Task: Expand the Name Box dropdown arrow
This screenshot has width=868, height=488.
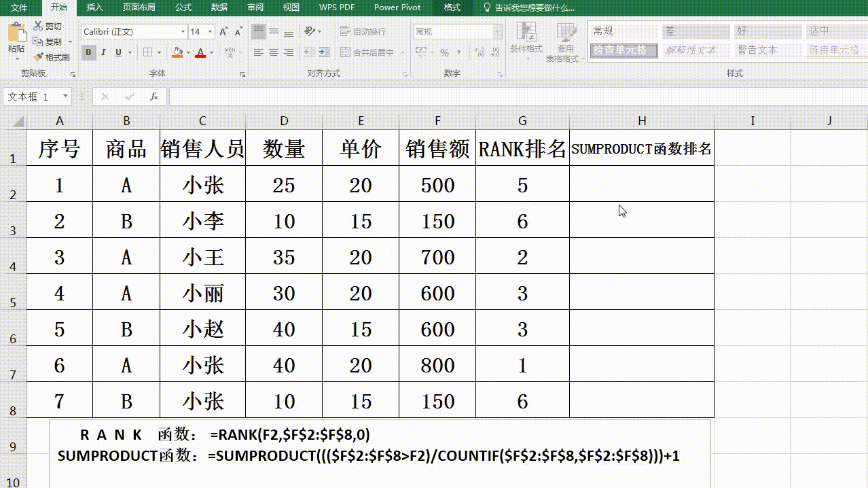Action: 65,97
